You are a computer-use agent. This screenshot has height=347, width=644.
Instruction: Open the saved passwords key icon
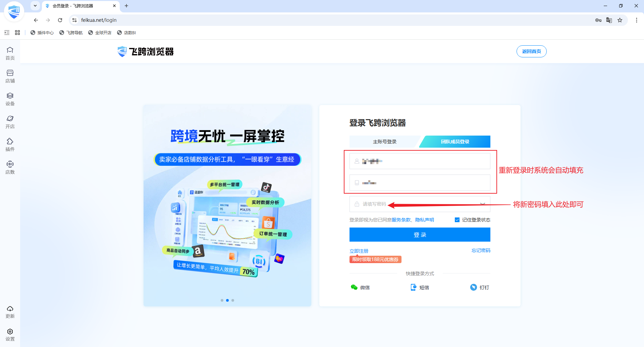coord(598,20)
